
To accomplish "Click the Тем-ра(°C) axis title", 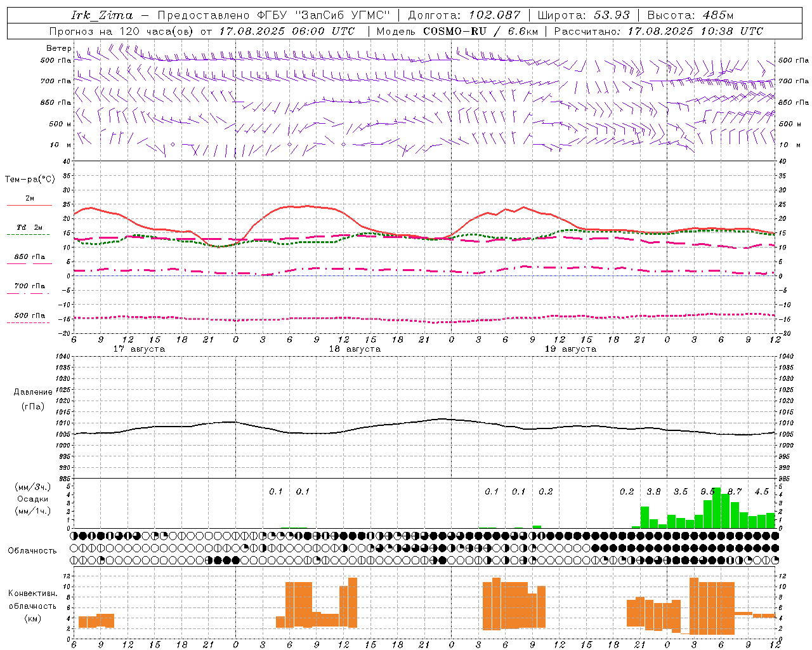I will [x=30, y=179].
